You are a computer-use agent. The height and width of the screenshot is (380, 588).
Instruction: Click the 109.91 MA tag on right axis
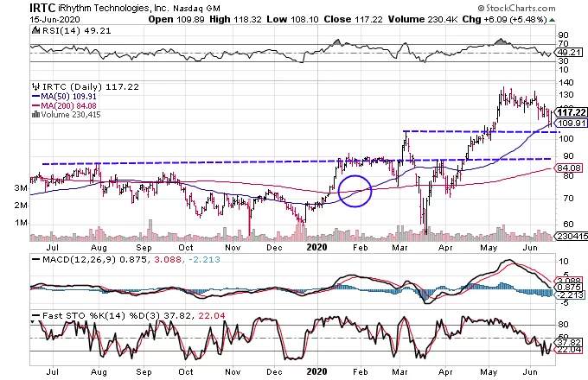572,123
